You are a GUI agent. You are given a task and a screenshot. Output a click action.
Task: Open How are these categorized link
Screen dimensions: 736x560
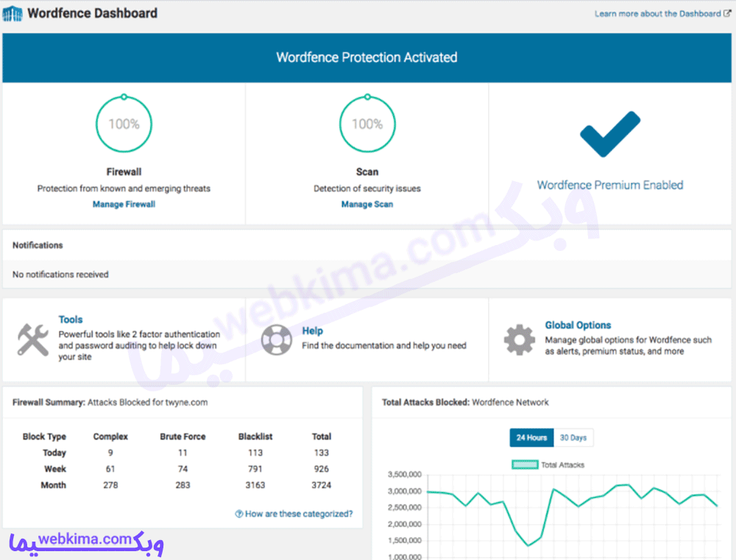[299, 514]
